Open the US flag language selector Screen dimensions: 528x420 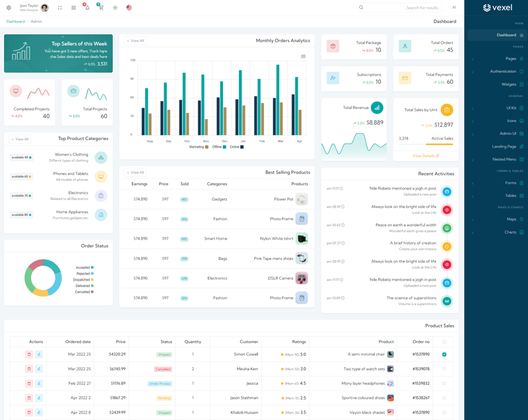(x=129, y=8)
